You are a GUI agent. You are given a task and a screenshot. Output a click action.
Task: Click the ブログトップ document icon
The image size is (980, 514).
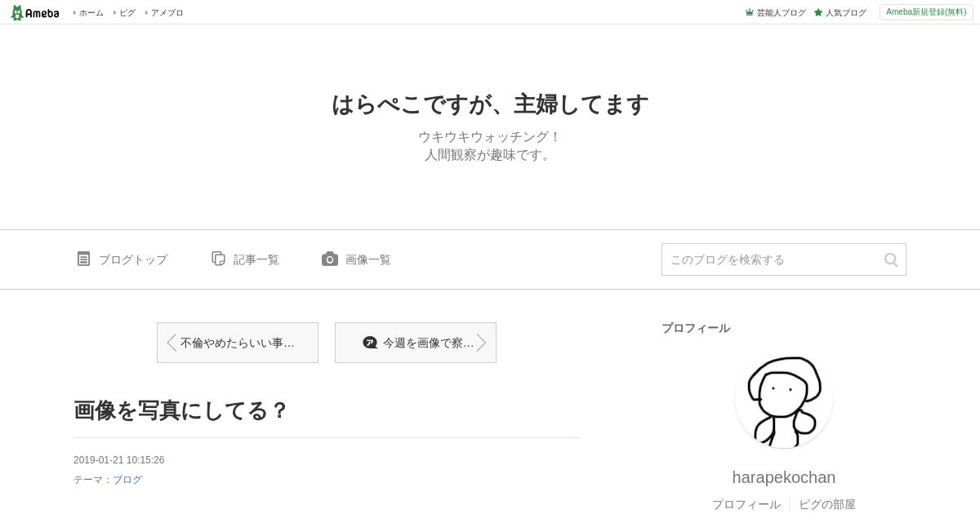83,259
